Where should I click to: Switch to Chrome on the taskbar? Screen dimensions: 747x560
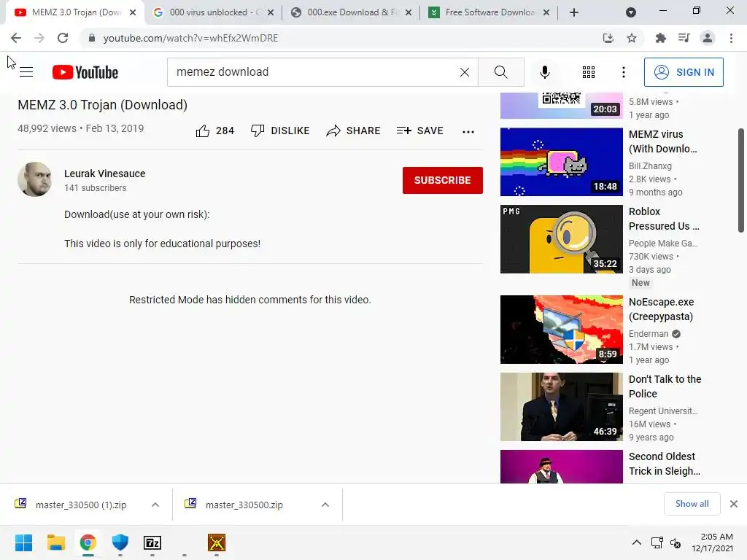pyautogui.click(x=88, y=542)
